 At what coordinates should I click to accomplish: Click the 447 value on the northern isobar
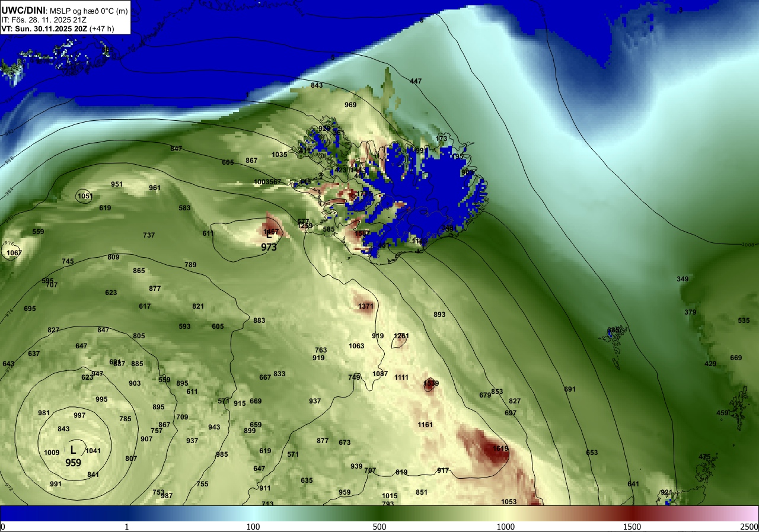pos(416,81)
